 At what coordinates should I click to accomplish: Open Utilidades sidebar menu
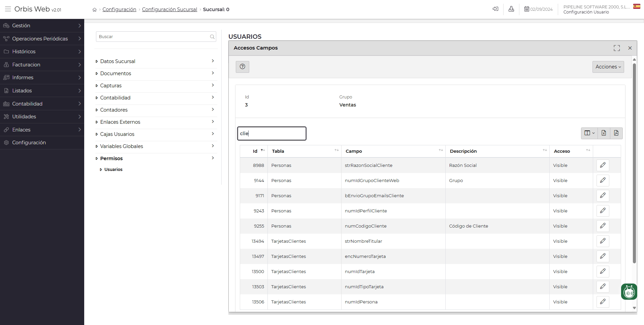coord(42,117)
